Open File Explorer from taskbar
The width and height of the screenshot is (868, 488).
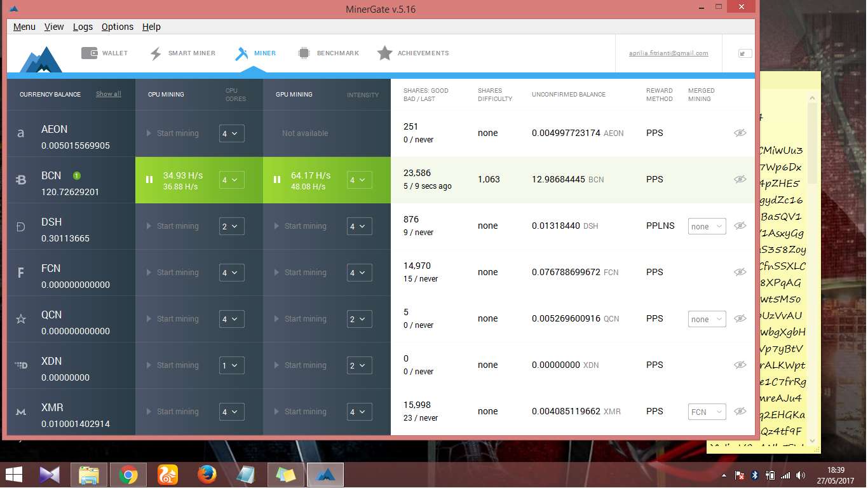[88, 475]
